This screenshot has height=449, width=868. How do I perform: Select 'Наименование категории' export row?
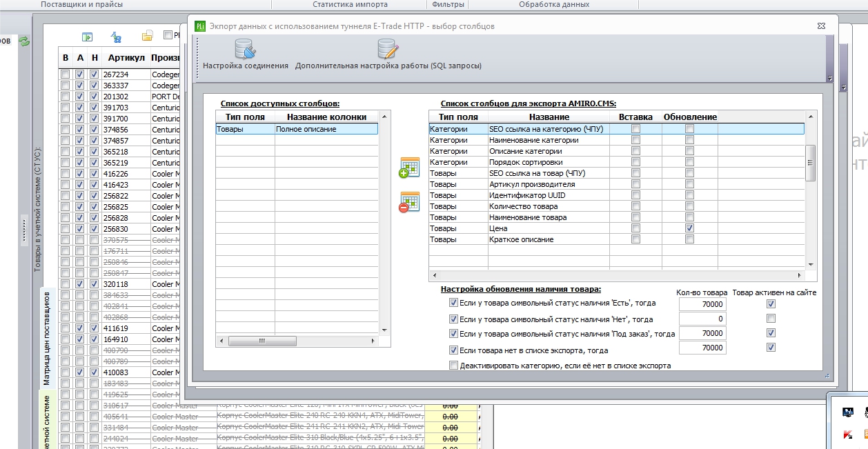coord(617,140)
